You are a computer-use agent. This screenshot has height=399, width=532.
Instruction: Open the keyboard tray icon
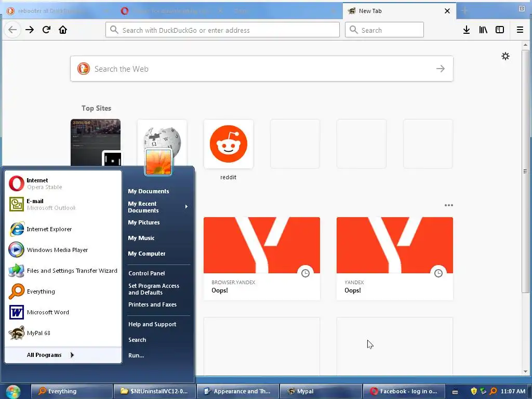click(455, 392)
